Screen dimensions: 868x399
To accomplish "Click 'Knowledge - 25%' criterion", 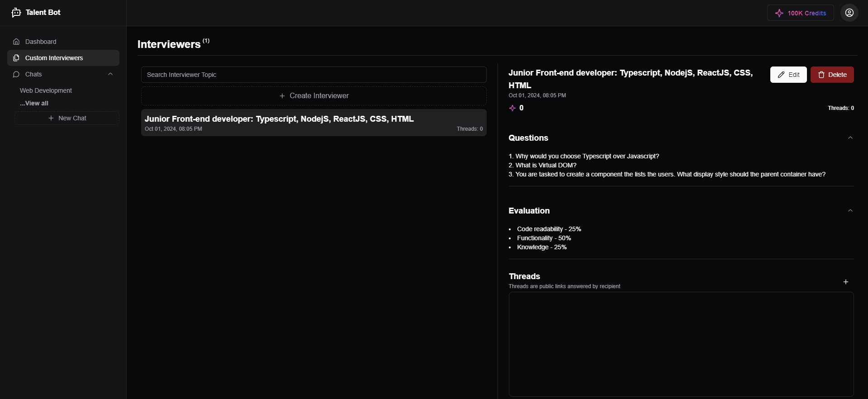I will click(x=541, y=247).
